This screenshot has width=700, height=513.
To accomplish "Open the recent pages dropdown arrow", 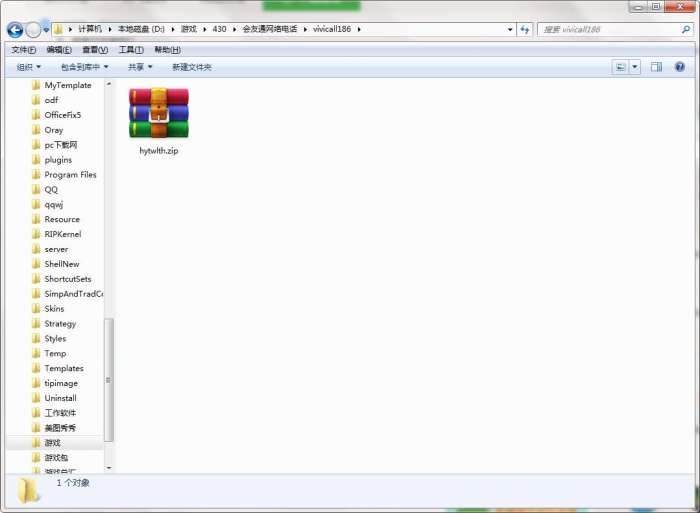I will click(x=46, y=30).
